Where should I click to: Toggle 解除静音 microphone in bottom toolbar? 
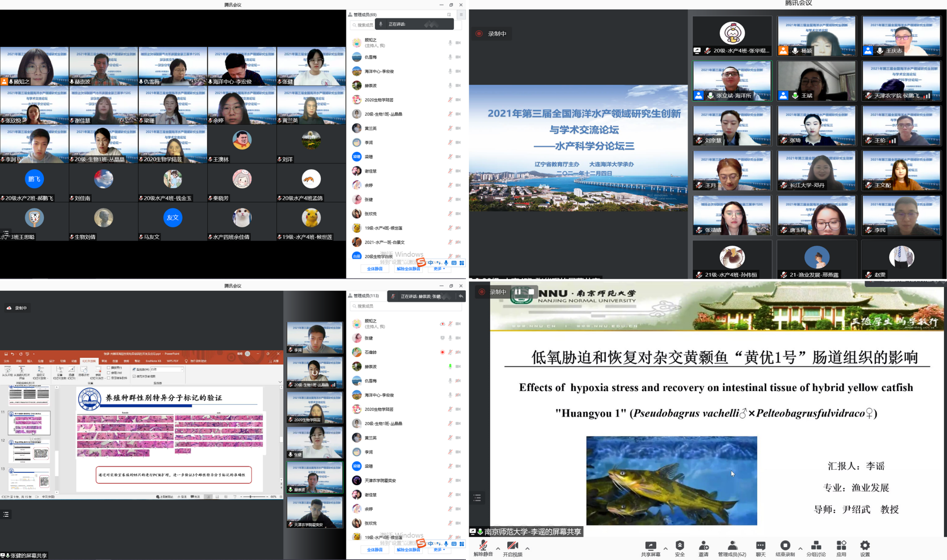pos(483,546)
